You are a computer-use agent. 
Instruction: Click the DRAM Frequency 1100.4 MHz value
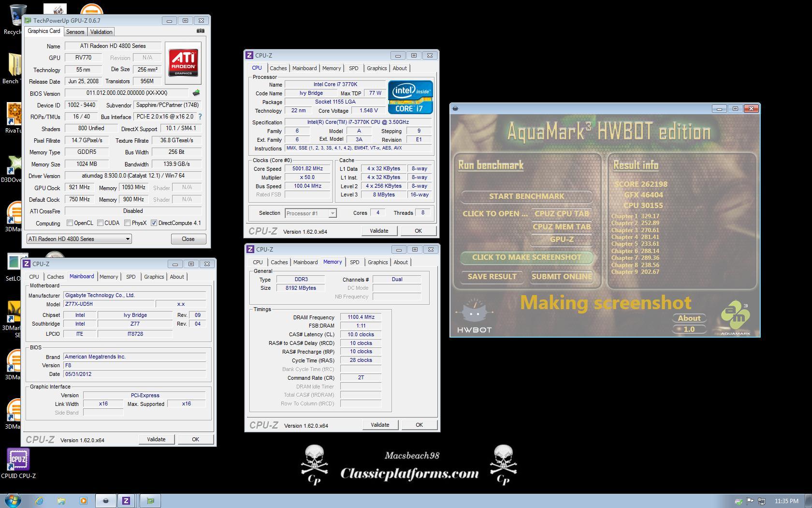coord(361,317)
